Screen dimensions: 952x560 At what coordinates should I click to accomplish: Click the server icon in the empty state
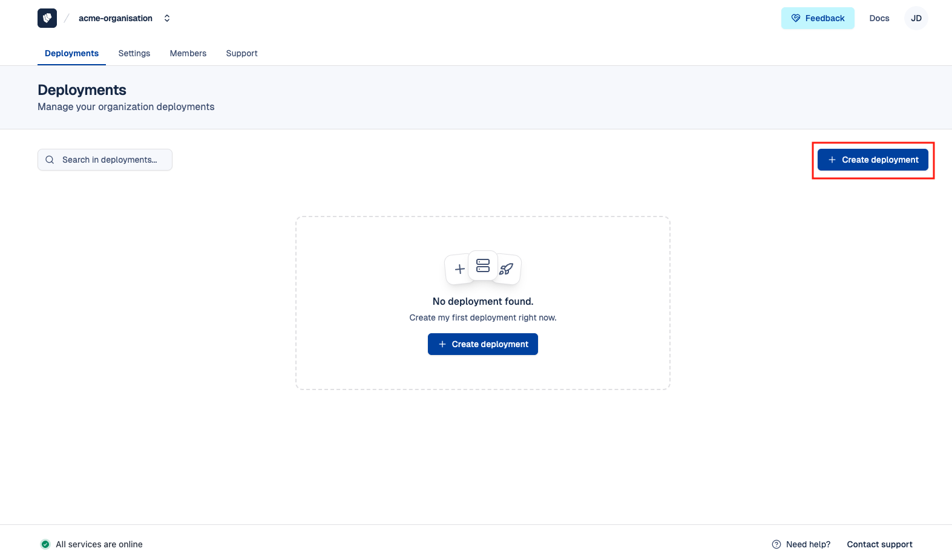[x=483, y=265]
